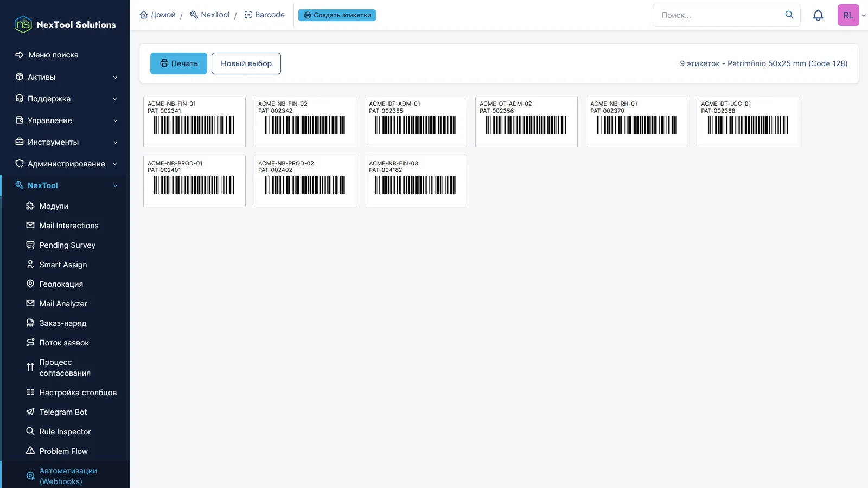Expand the Активы menu chevron

point(115,78)
